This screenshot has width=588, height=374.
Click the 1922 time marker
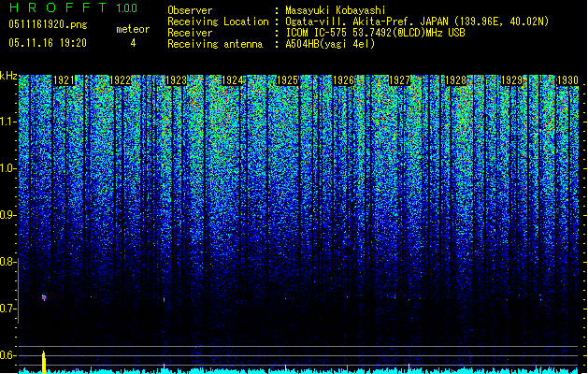120,80
